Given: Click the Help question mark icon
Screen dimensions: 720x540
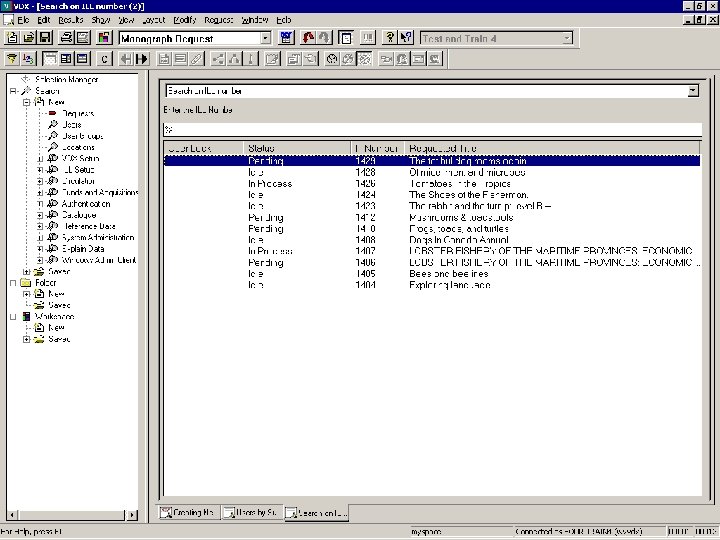Looking at the screenshot, I should tap(388, 38).
